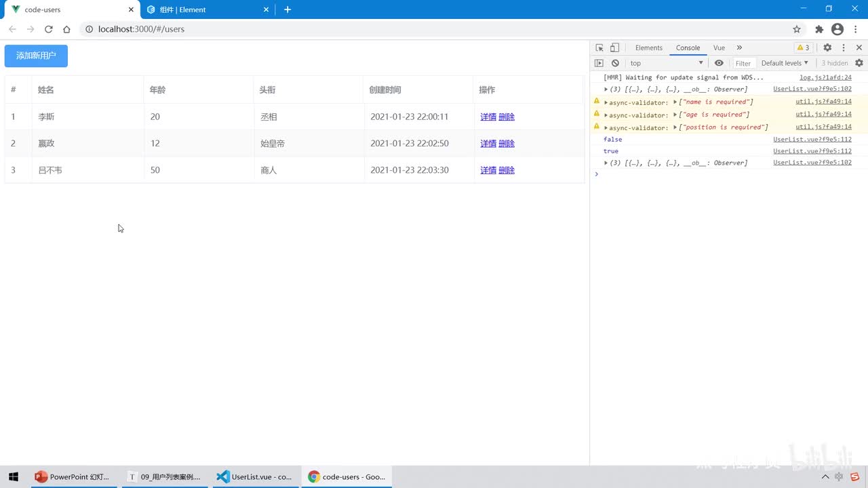The image size is (868, 488).
Task: Click the browser home icon
Action: pos(66,29)
